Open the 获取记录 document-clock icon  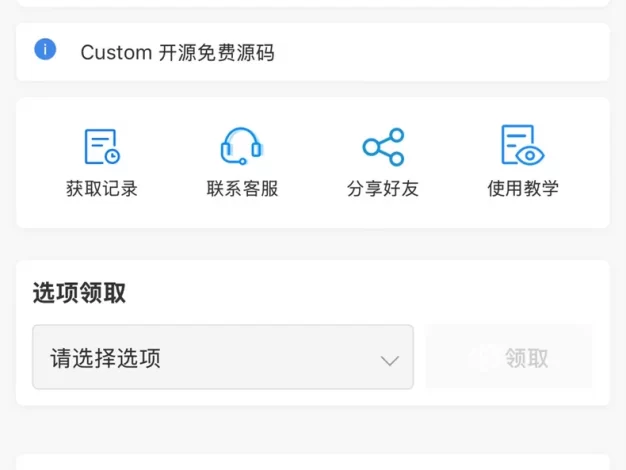[102, 147]
